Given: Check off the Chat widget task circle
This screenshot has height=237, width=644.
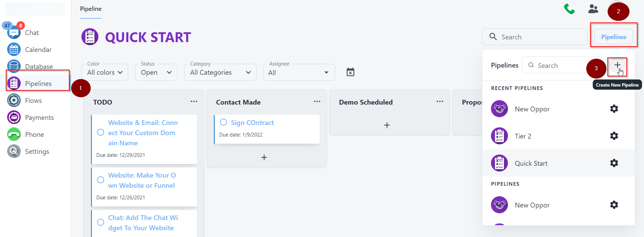Looking at the screenshot, I should pos(100,222).
